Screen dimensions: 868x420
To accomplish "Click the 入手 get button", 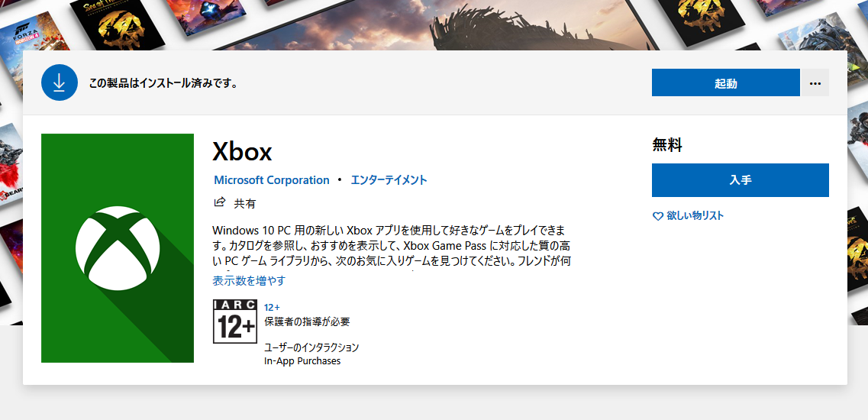I will click(x=740, y=180).
